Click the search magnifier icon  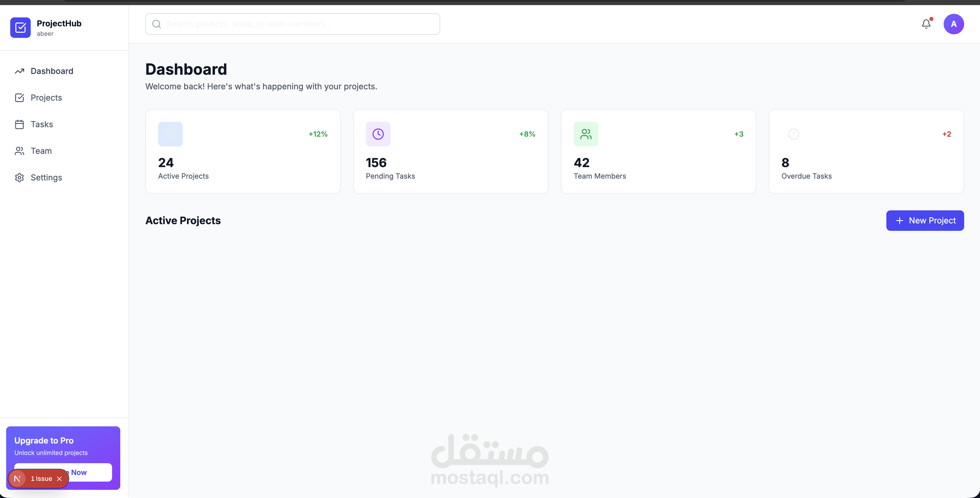coord(156,24)
